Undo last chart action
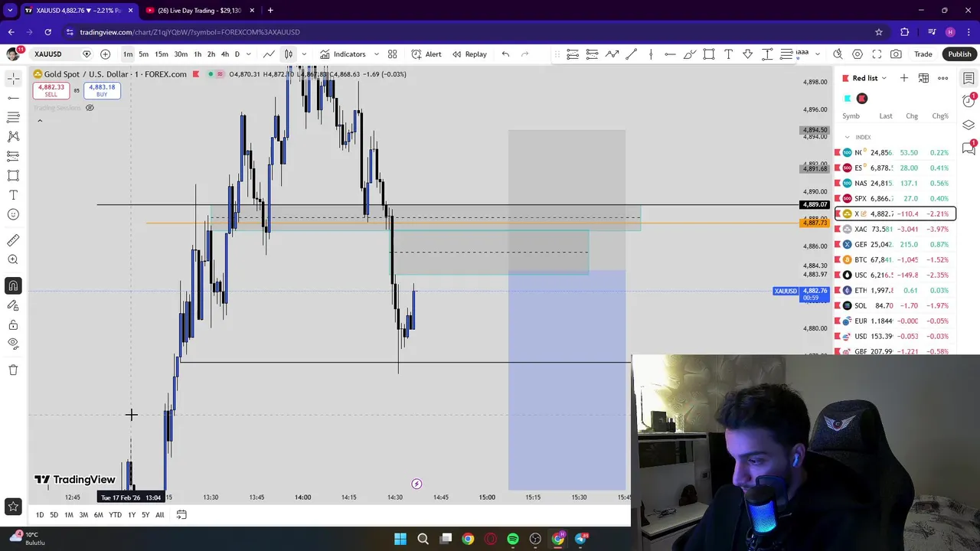The height and width of the screenshot is (551, 980). tap(505, 54)
